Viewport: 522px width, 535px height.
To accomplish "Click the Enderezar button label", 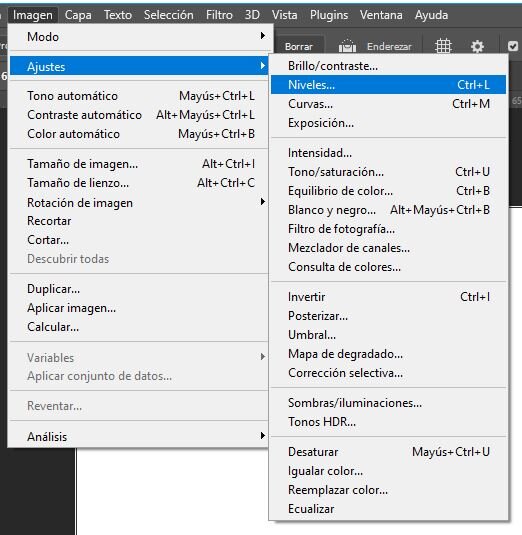I will click(389, 46).
